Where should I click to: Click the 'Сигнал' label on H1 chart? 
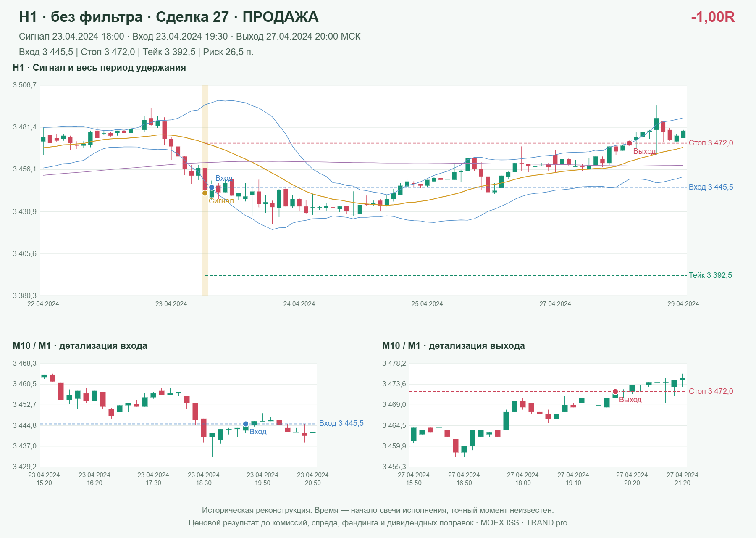point(221,201)
